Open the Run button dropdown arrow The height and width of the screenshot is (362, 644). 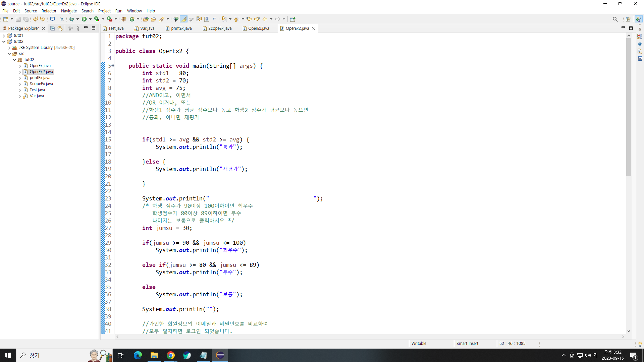pos(90,19)
